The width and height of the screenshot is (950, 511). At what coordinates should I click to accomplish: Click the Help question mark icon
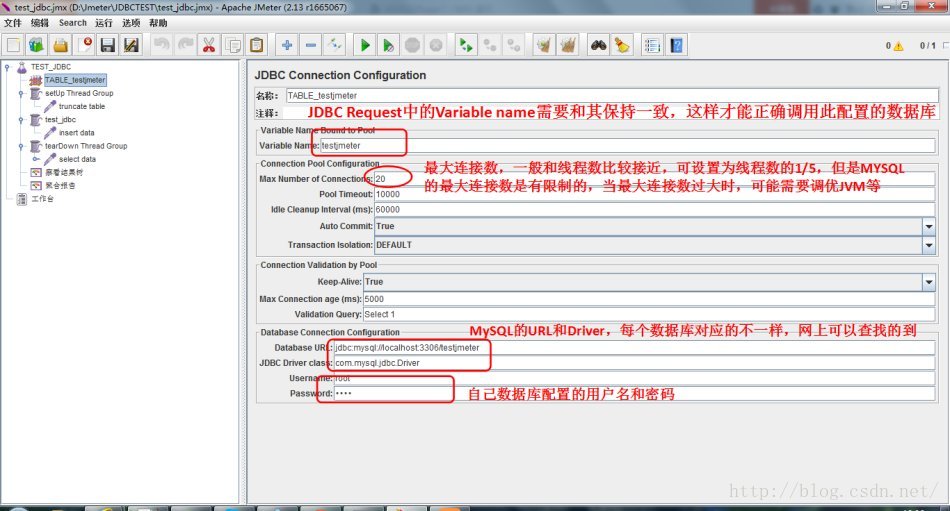click(x=676, y=45)
